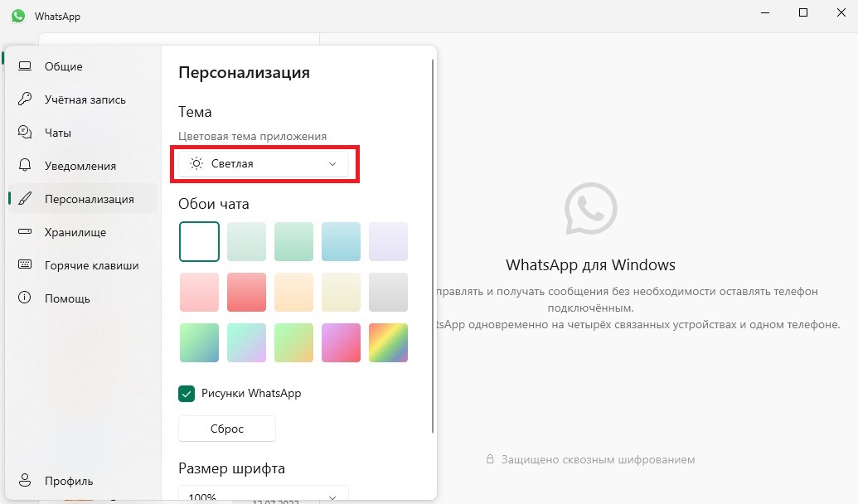Pick the lavender wallpaper swatch
This screenshot has width=858, height=504.
point(389,241)
